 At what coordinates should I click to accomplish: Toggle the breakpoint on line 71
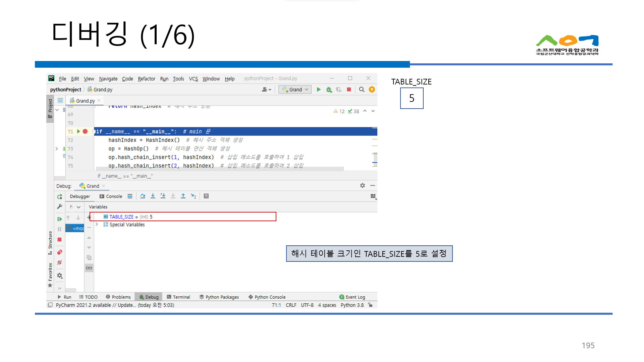[85, 131]
